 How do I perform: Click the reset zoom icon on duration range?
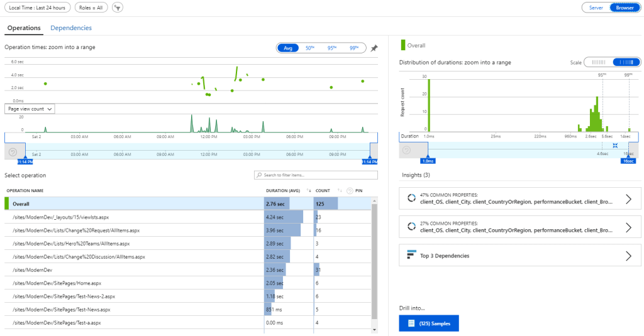(615, 145)
